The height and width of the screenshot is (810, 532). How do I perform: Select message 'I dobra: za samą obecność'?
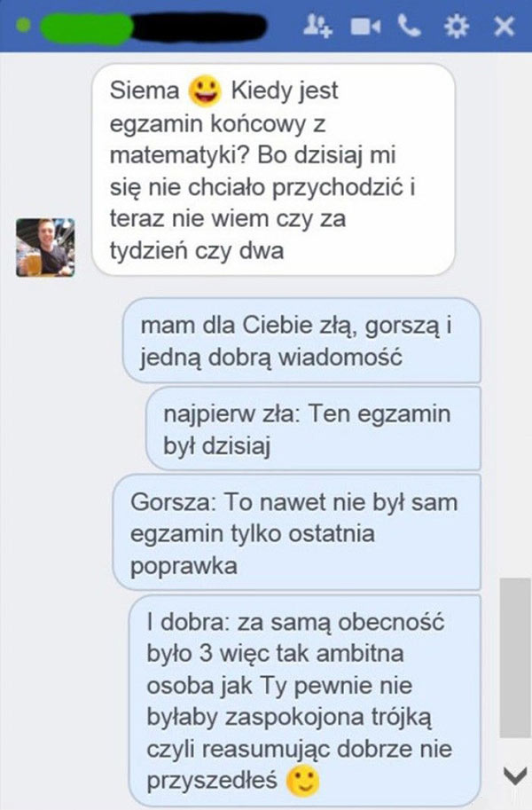coord(305,701)
